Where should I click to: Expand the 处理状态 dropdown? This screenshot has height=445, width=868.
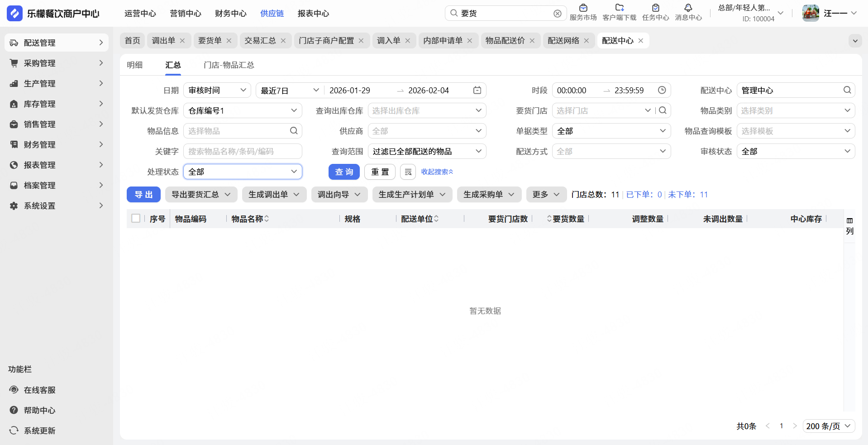click(243, 172)
